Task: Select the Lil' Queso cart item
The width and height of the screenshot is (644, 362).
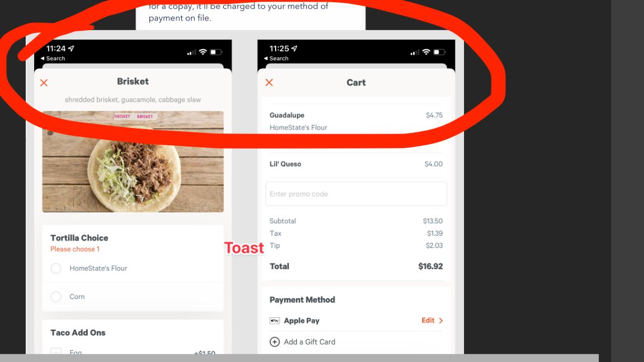Action: coord(356,164)
